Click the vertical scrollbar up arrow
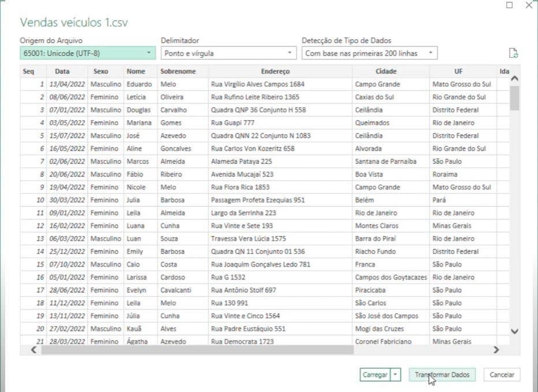Image resolution: width=538 pixels, height=392 pixels. tap(514, 78)
